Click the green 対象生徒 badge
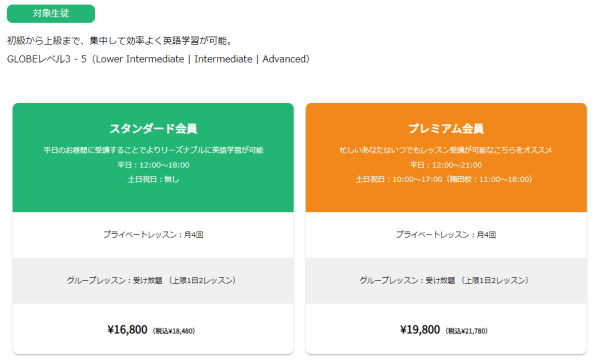The width and height of the screenshot is (600, 362). click(51, 13)
